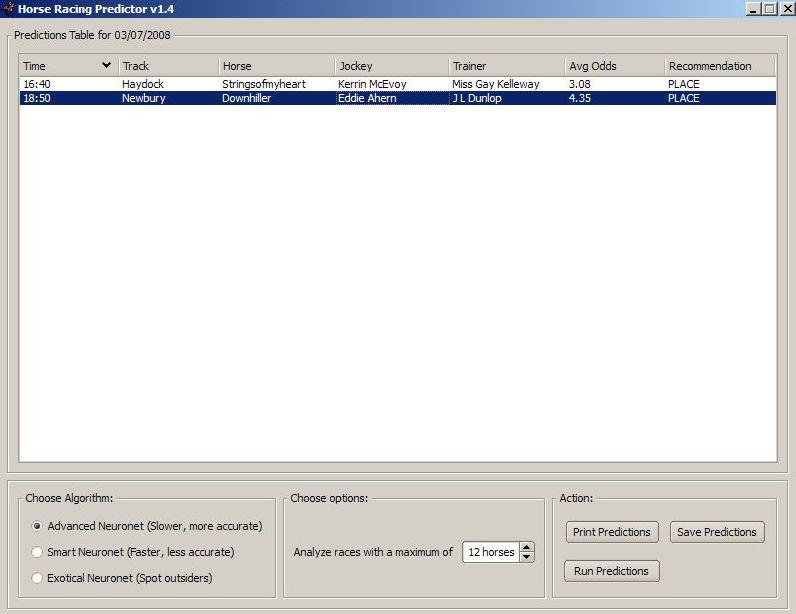Minimize the Horse Racing Predictor window
Screen dimensions: 796x614
tap(753, 9)
